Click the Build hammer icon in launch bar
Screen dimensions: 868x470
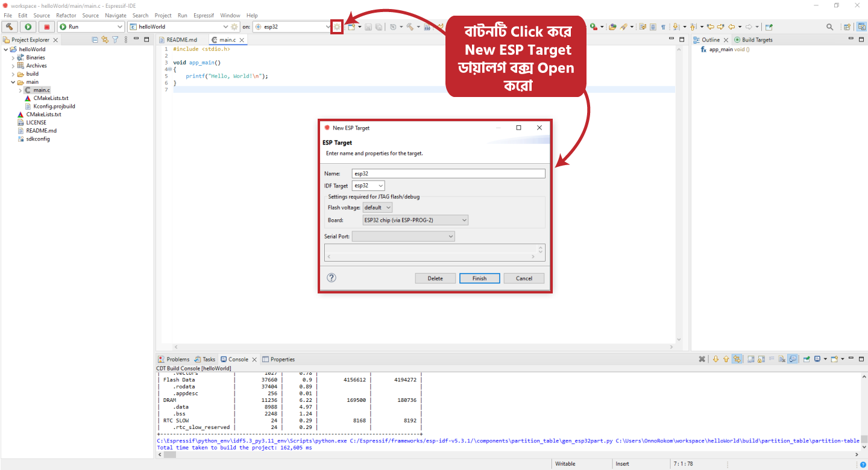pos(10,27)
